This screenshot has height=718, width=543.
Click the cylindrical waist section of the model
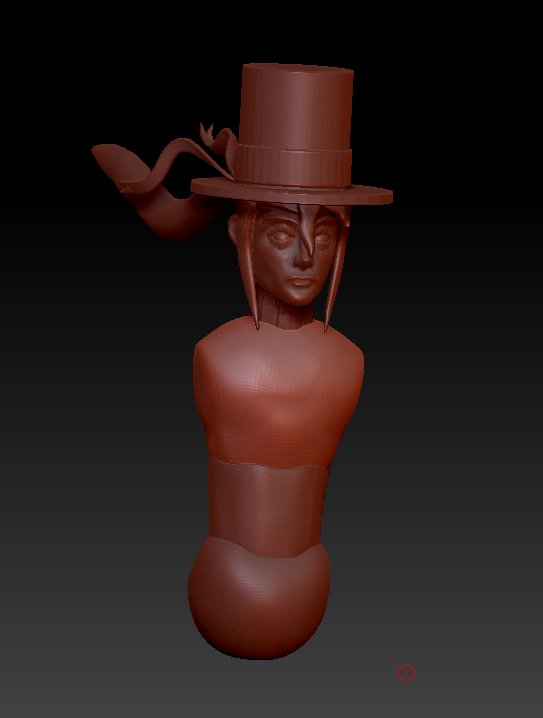coord(268,506)
